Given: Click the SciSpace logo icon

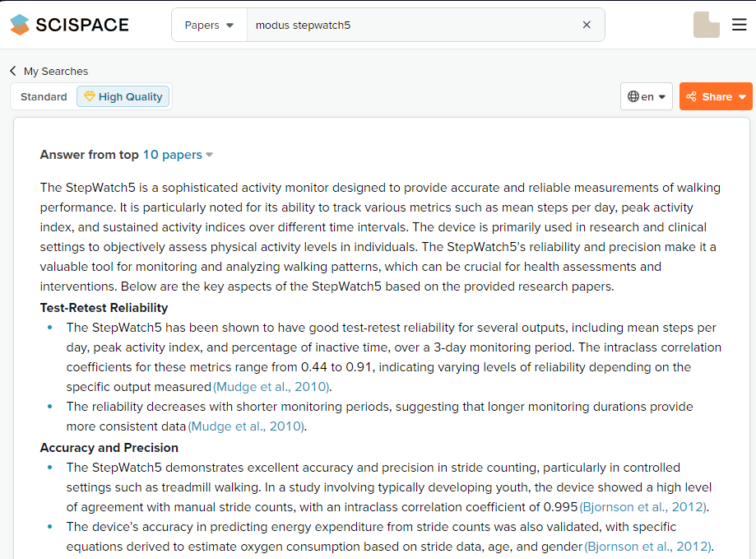Looking at the screenshot, I should pos(20,25).
